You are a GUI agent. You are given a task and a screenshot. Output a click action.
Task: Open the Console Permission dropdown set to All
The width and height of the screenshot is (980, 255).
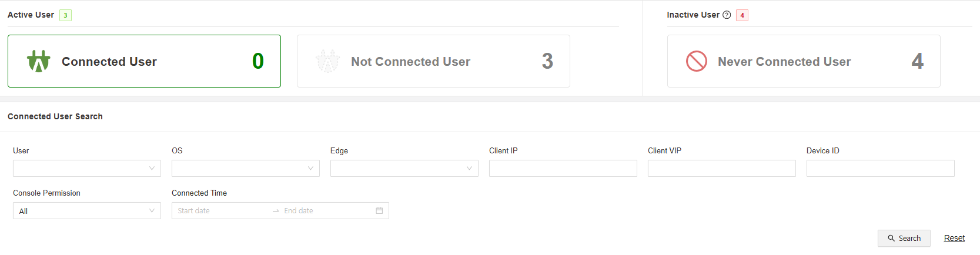tap(87, 211)
